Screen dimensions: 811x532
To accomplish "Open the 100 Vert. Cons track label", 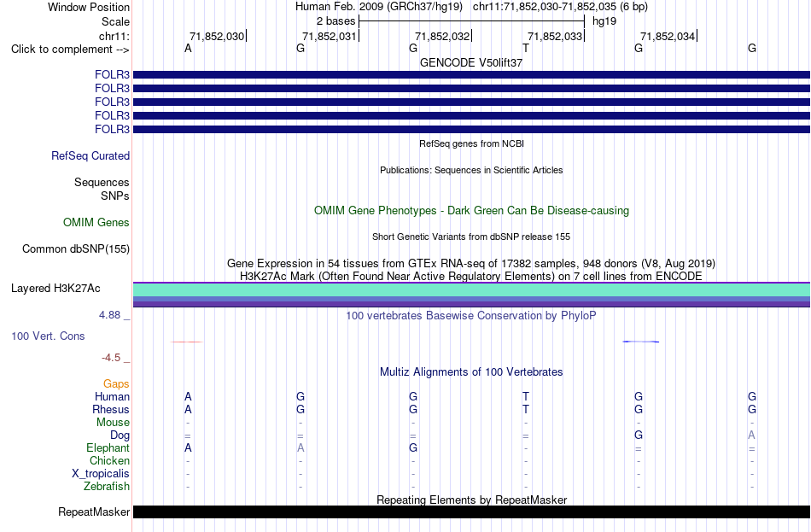I will pyautogui.click(x=48, y=336).
